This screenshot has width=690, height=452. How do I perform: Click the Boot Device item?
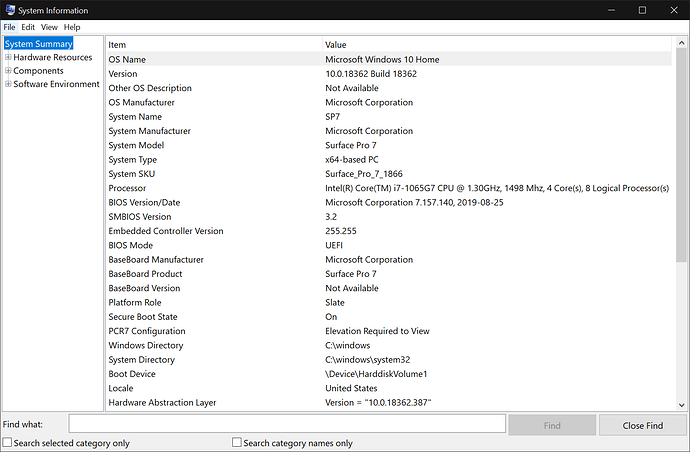coord(132,374)
